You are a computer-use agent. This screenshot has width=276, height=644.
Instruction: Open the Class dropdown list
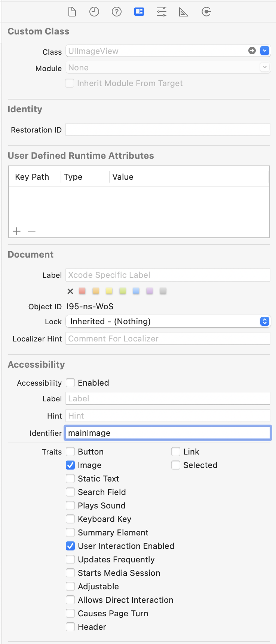click(265, 51)
